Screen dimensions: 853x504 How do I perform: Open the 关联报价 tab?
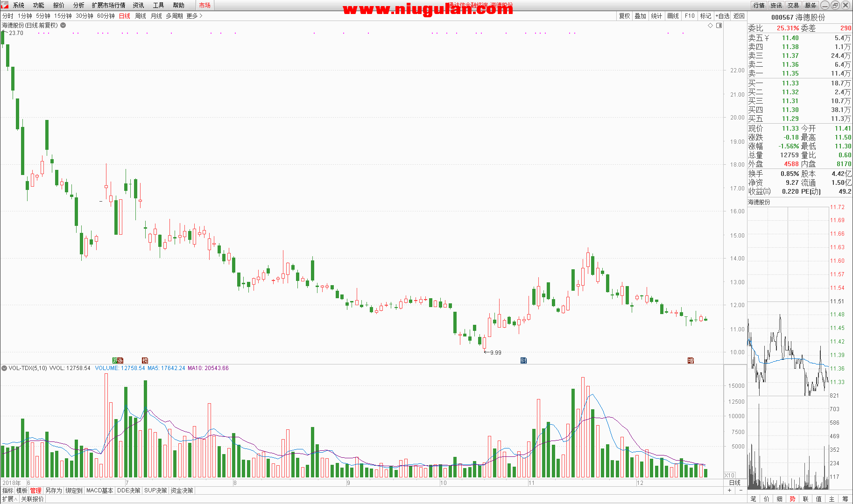click(33, 499)
